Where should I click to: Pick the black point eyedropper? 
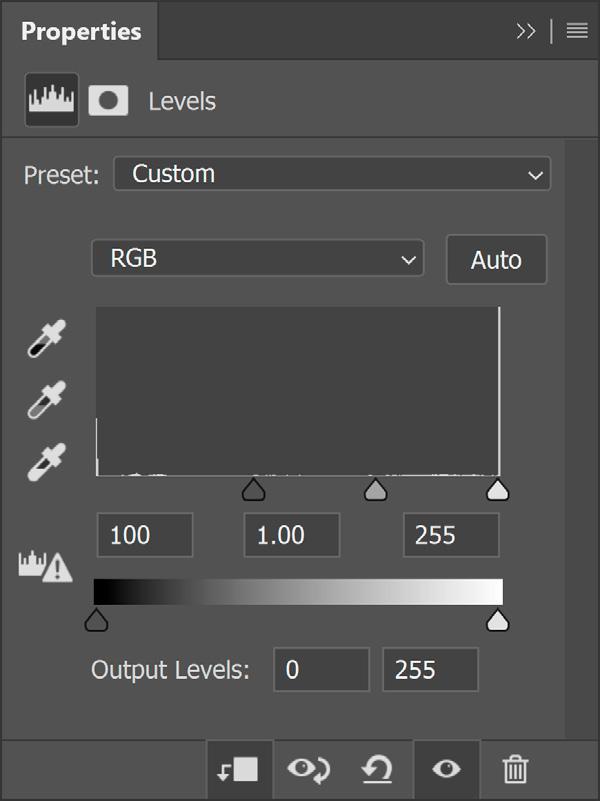click(x=44, y=340)
